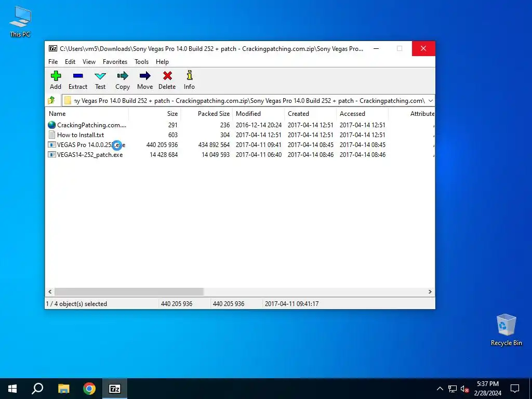Click the 7z icon in title bar
The height and width of the screenshot is (399, 532).
tap(52, 48)
